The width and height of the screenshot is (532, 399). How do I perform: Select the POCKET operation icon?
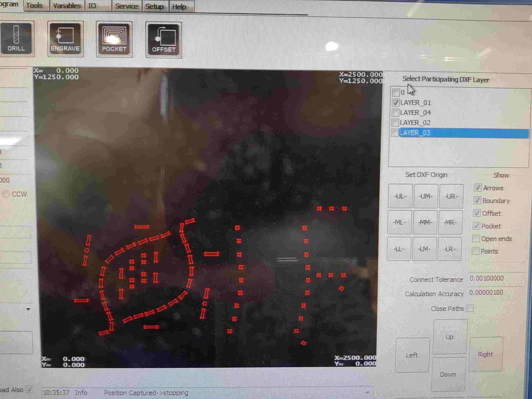click(114, 39)
